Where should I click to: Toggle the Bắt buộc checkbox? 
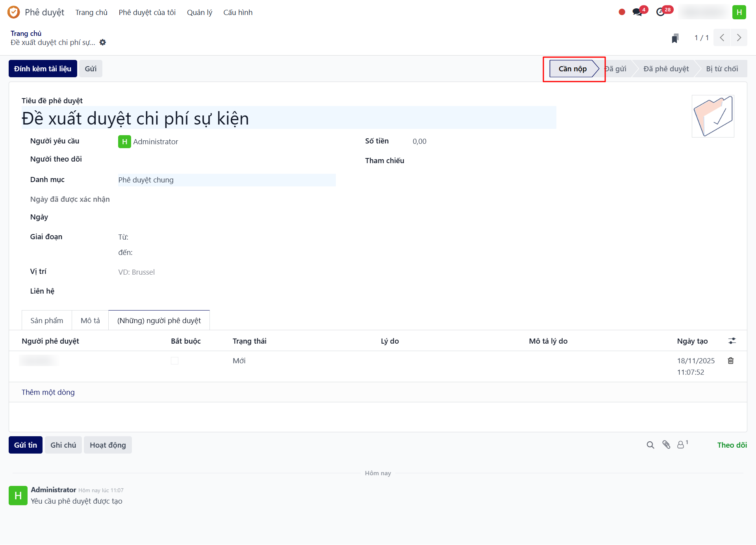[x=174, y=361]
